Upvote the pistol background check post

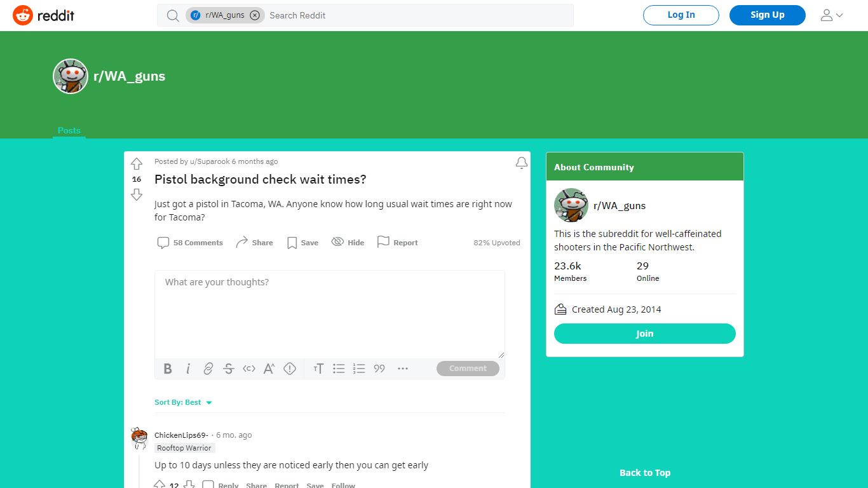click(137, 164)
